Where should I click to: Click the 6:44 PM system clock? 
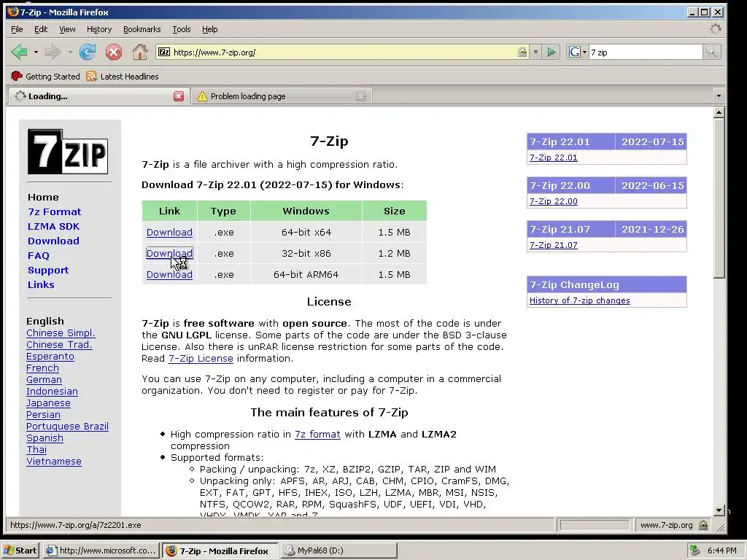click(721, 551)
